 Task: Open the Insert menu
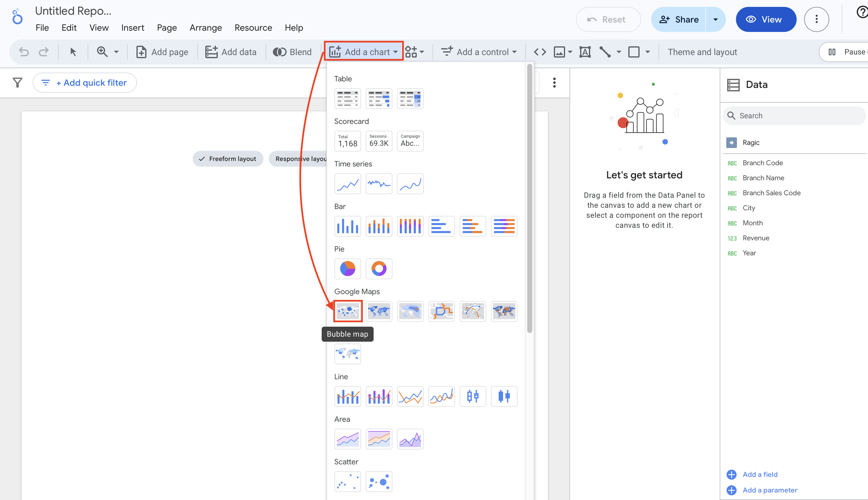133,28
